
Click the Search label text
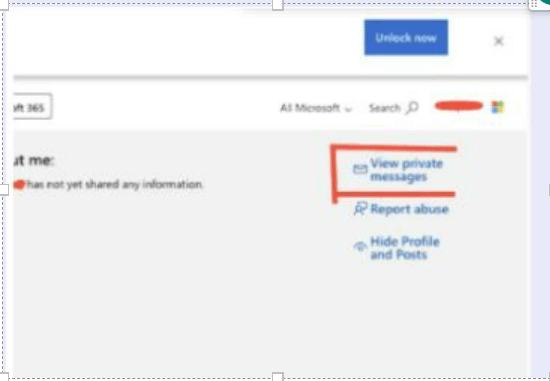tap(384, 108)
